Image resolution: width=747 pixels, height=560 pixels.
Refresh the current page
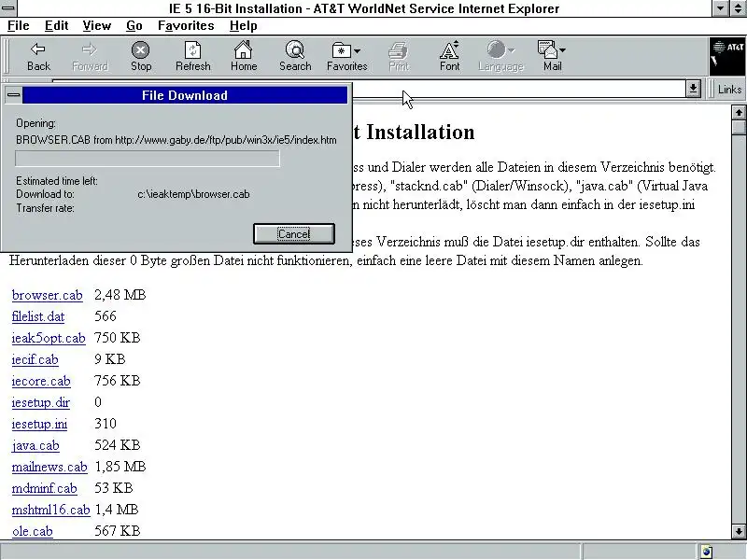[x=192, y=57]
